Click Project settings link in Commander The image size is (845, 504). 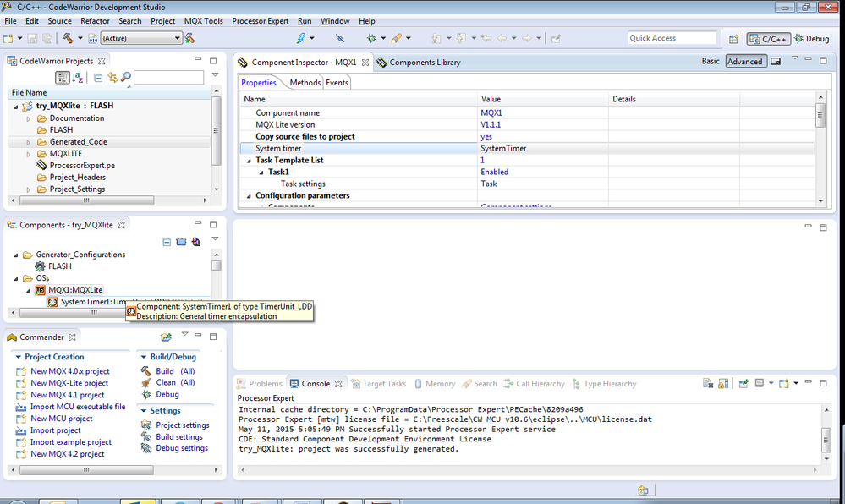(182, 425)
